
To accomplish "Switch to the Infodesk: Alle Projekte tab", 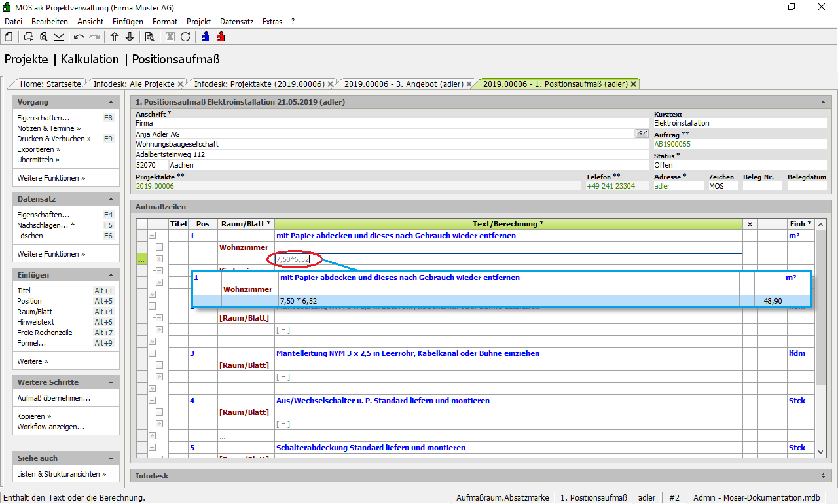I will point(134,84).
